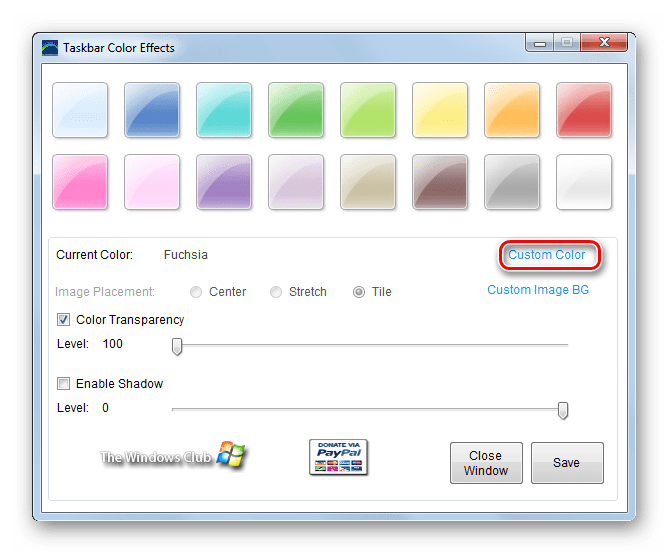Select the pale blue color swatch
The image size is (669, 554).
point(80,110)
